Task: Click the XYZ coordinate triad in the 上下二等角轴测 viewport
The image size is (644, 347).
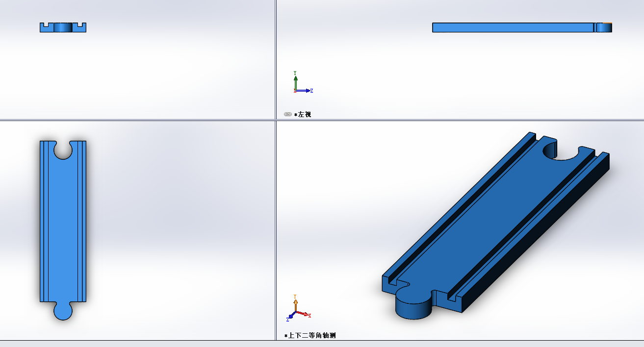Action: click(299, 308)
